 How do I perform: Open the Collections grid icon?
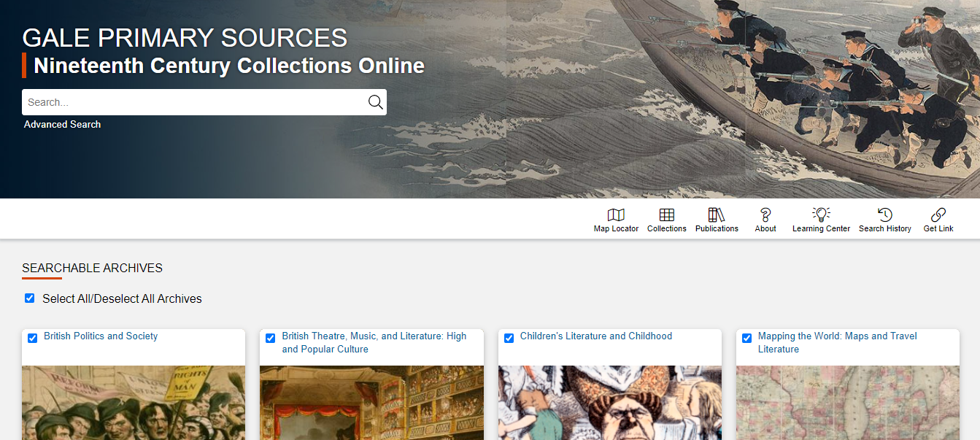coord(666,215)
